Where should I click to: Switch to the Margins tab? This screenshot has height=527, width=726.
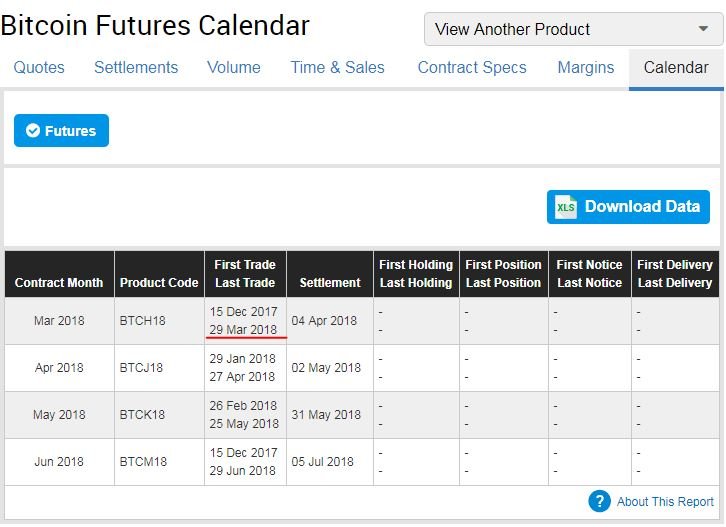click(x=586, y=68)
